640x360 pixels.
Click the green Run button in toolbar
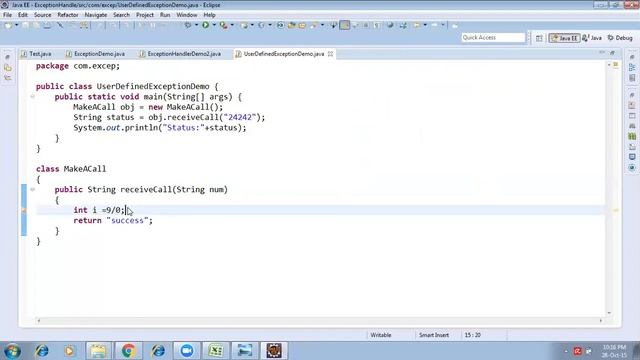205,25
